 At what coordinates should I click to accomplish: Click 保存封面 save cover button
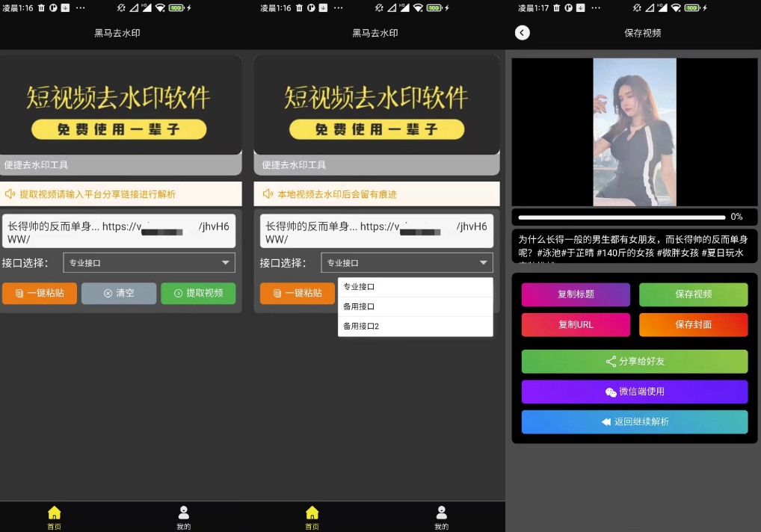pos(694,324)
